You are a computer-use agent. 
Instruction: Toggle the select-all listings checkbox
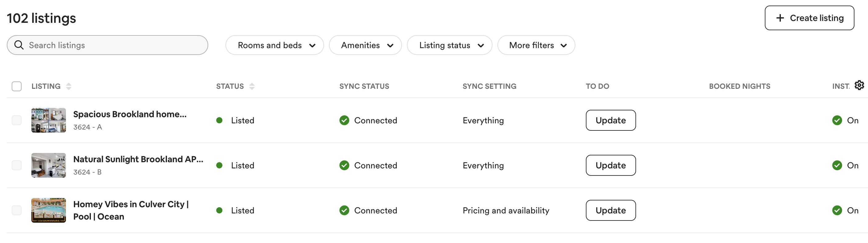(x=17, y=86)
